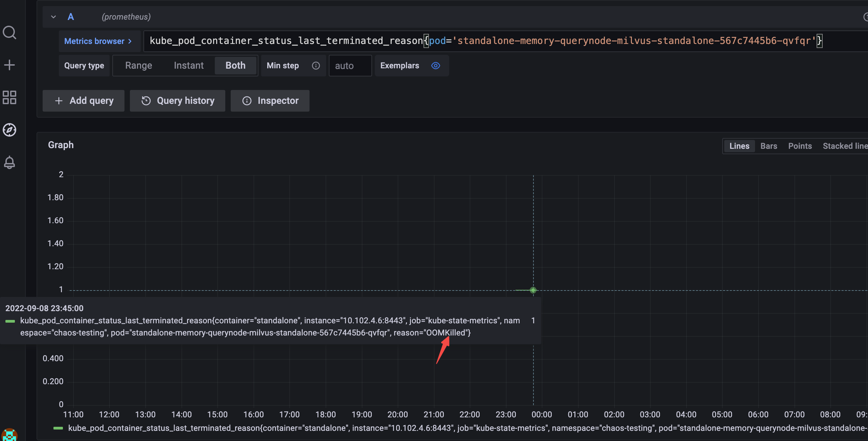This screenshot has width=868, height=441.
Task: Switch graph style to Bars
Action: [x=769, y=146]
